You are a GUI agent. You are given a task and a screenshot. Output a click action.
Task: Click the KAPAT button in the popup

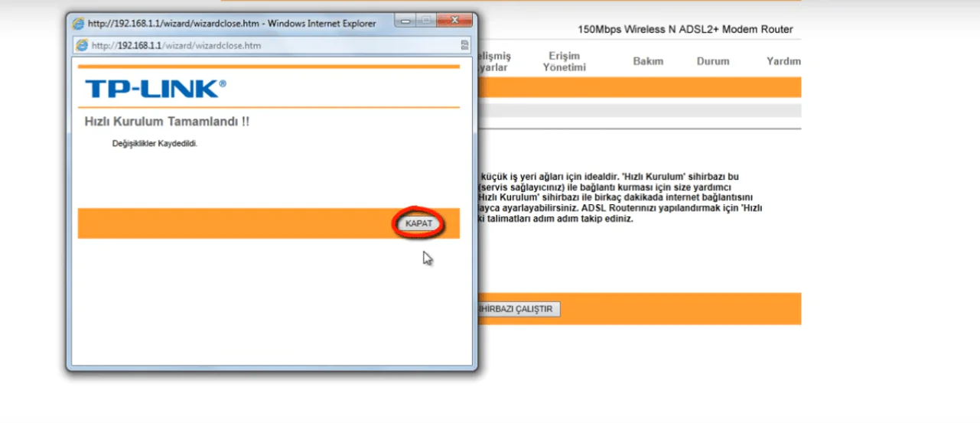pos(418,223)
